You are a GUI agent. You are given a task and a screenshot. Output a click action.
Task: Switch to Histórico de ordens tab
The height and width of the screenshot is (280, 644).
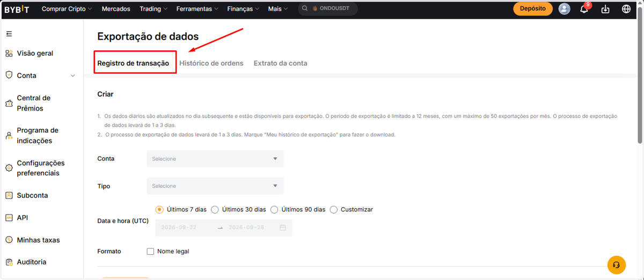[x=211, y=63]
